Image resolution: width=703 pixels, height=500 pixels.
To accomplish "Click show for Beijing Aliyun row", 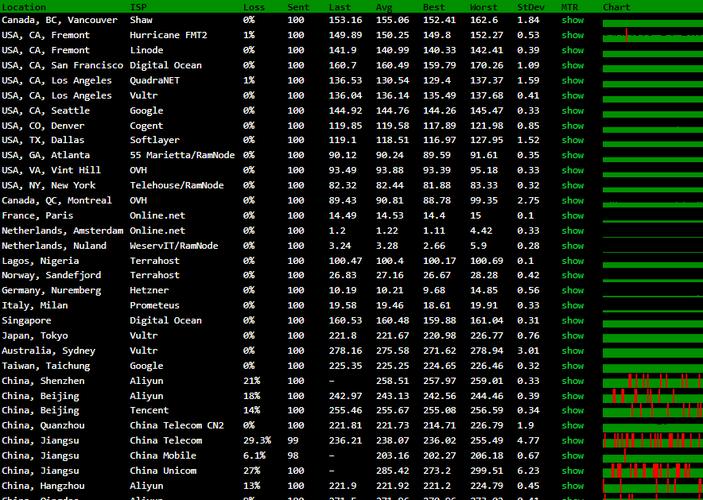I will [x=573, y=396].
